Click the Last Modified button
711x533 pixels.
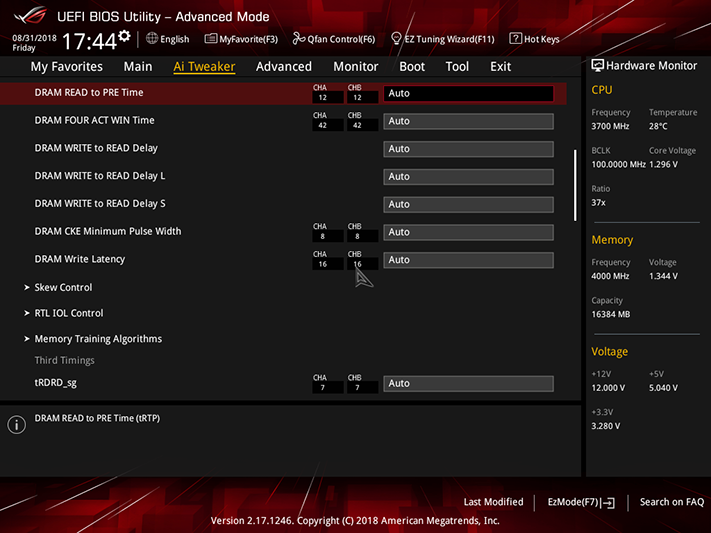[x=493, y=502]
